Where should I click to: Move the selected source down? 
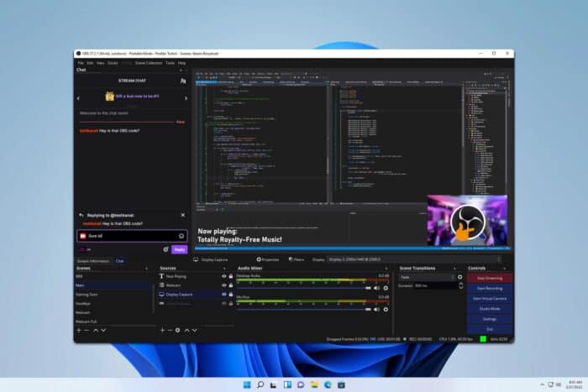pos(195,330)
